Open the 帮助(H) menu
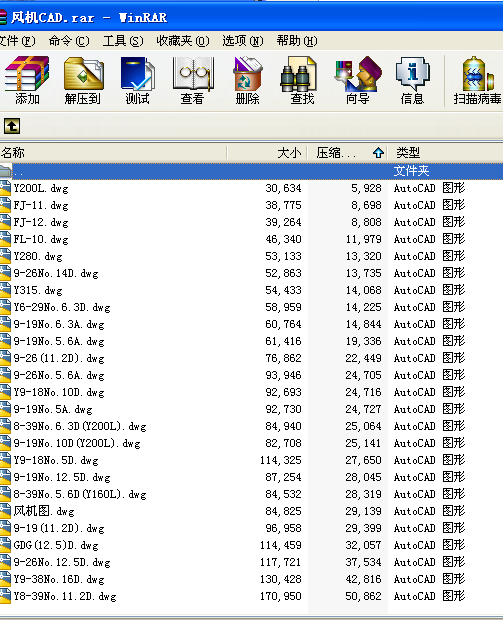Screen dimensions: 503x620 (x=297, y=41)
